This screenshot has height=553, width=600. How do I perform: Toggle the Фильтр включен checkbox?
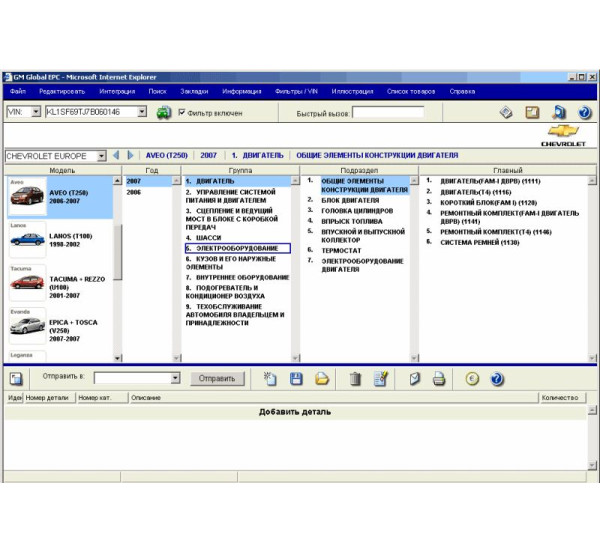[182, 113]
